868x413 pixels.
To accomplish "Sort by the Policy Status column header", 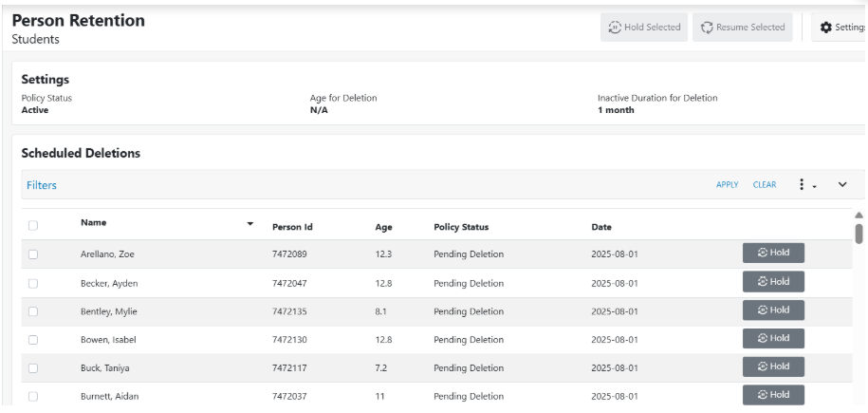I will 461,227.
